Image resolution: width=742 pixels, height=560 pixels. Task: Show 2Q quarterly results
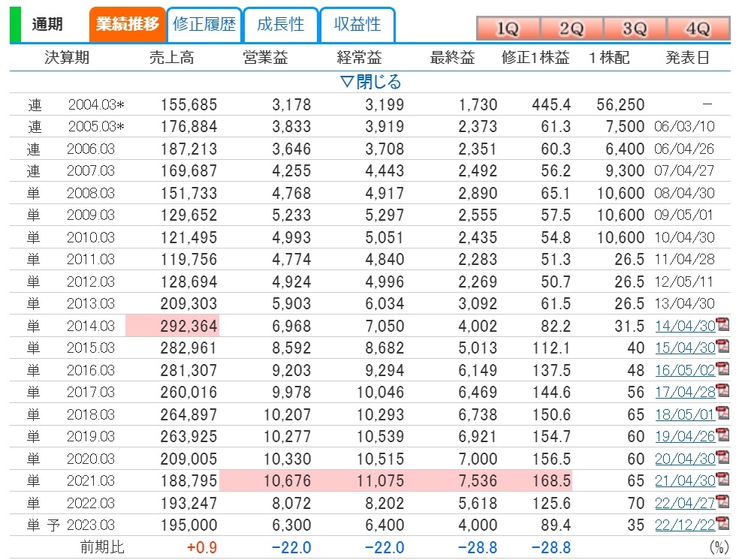pos(572,29)
